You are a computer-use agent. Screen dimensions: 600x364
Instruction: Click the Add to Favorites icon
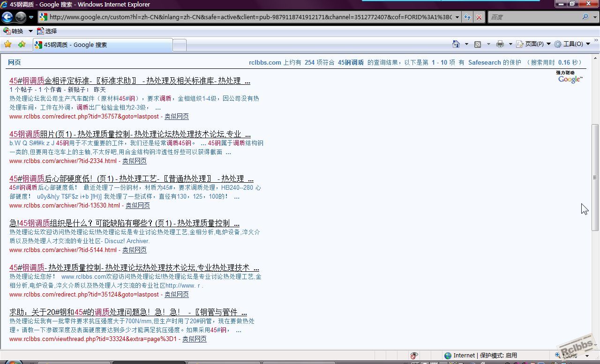(22, 45)
